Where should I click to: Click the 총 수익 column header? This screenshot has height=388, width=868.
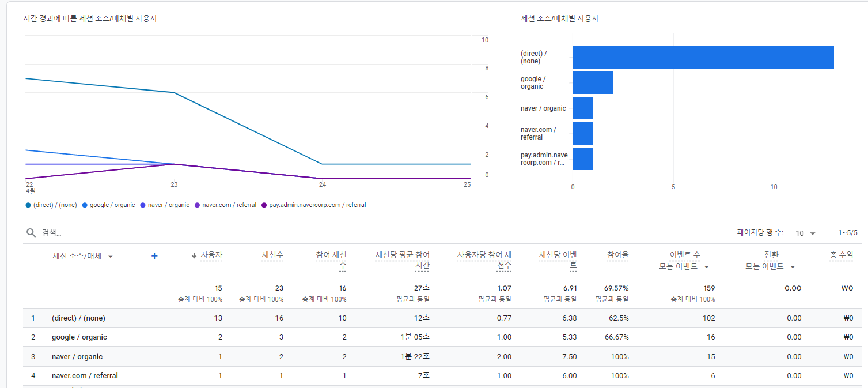841,255
